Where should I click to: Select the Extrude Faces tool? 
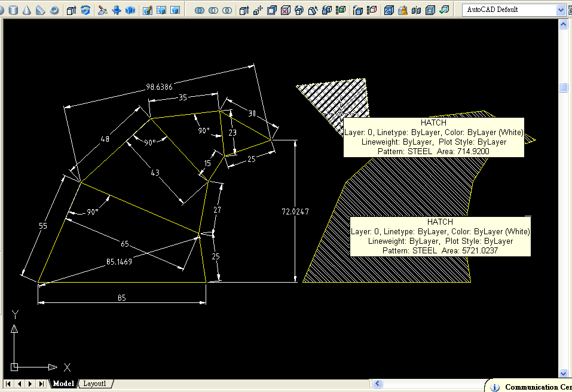tap(244, 10)
